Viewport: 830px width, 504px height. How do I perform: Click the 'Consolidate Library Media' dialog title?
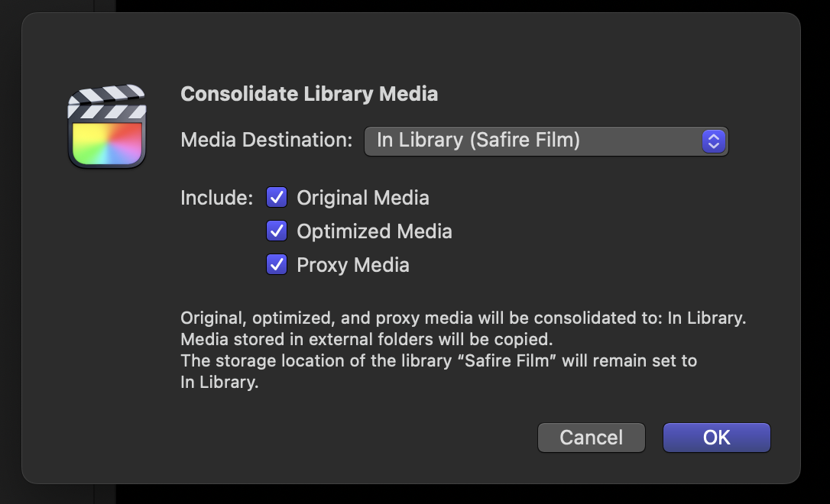click(x=309, y=94)
